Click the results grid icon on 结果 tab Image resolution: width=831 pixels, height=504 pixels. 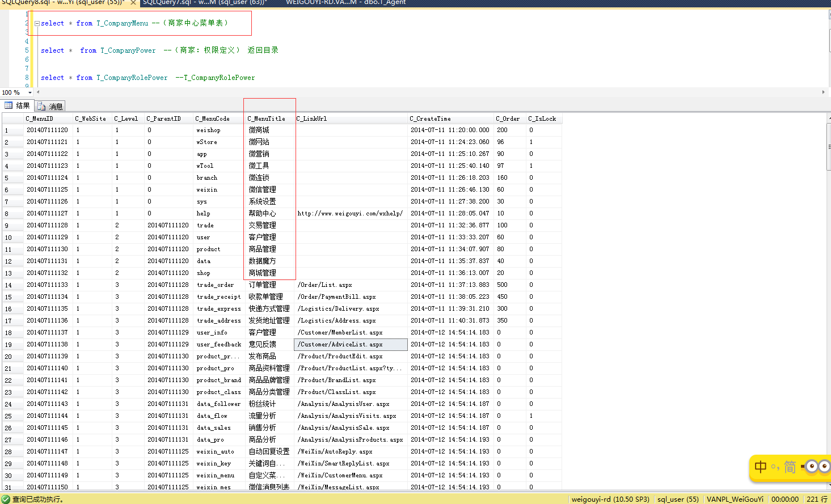point(9,105)
